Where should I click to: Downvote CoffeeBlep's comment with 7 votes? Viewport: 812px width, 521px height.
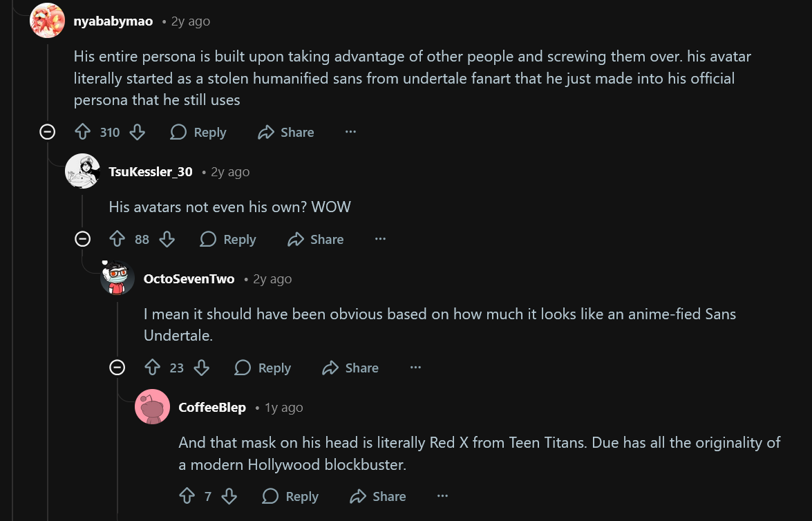(x=229, y=496)
